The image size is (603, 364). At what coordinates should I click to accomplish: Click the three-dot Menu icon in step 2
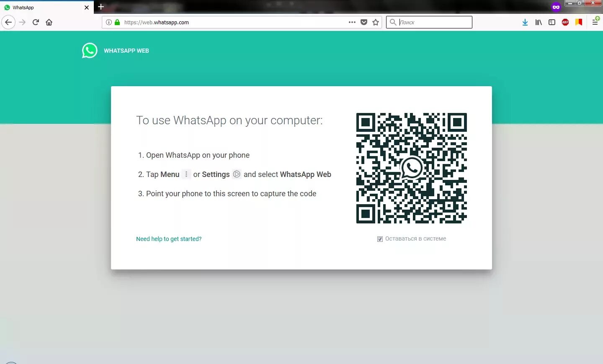click(x=186, y=174)
